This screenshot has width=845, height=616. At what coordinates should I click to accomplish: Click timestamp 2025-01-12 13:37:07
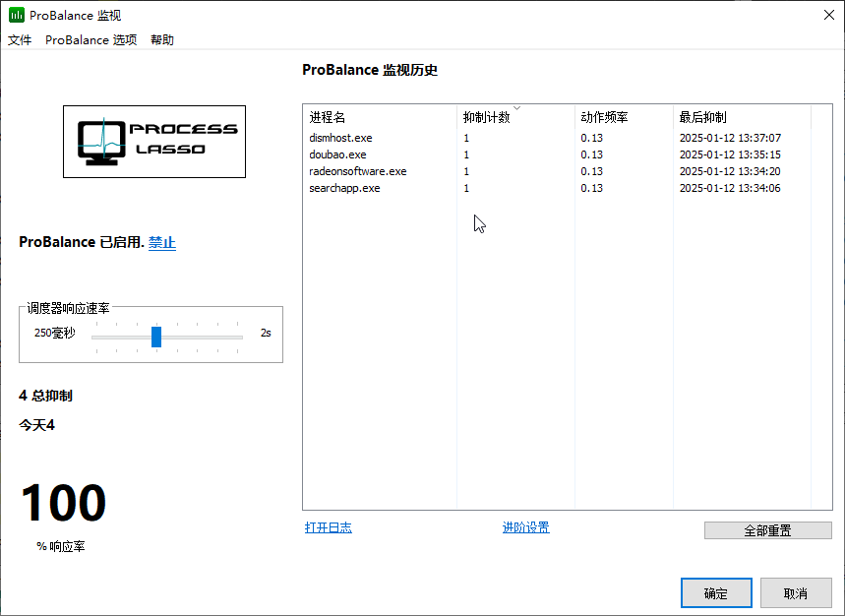(x=730, y=138)
